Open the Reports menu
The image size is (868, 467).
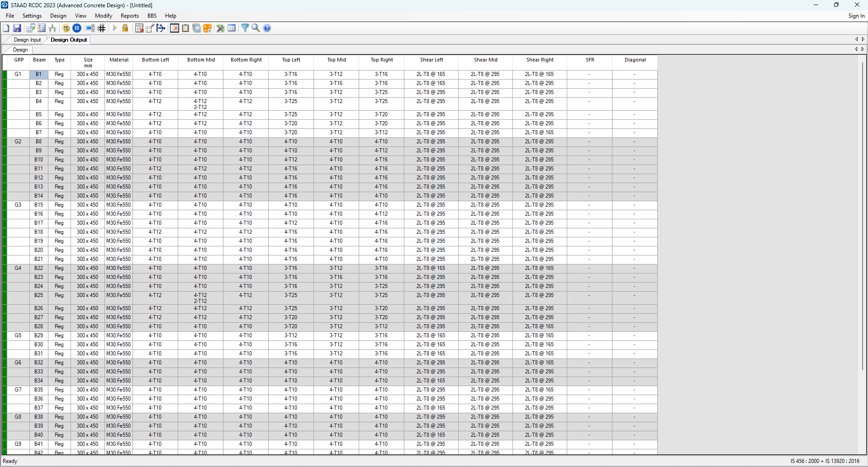[x=129, y=16]
